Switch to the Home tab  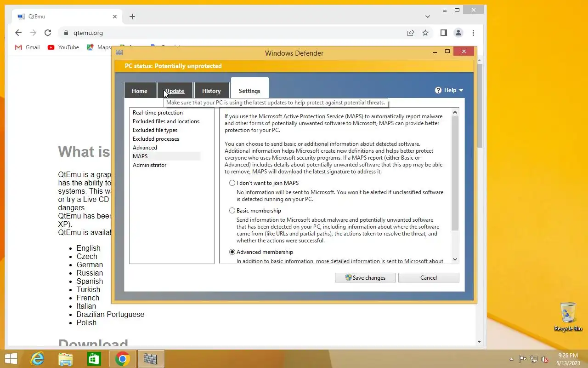140,91
